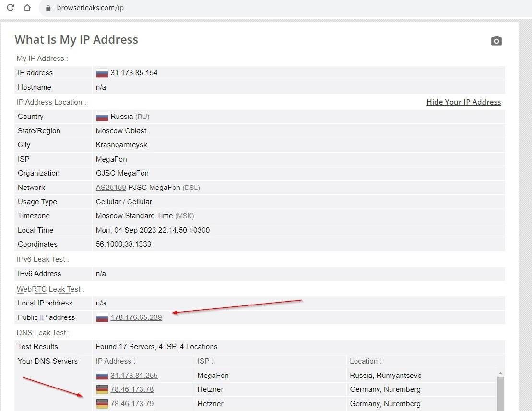Viewport: 532px width, 411px height.
Task: Click the German flag beside 78.46.173.78
Action: 102,390
